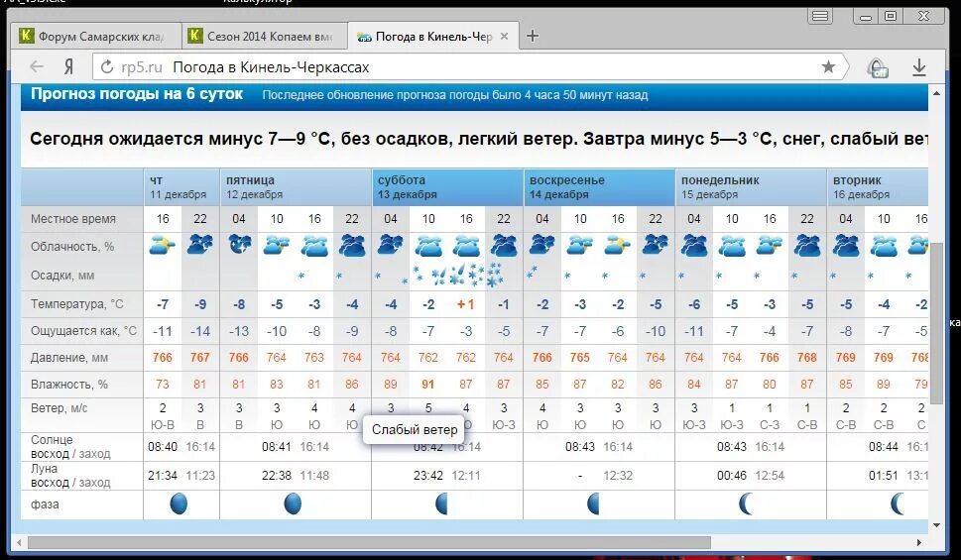Switch to 'Сезон 2014 Копаем вм' tab
Image resolution: width=961 pixels, height=560 pixels.
click(265, 36)
